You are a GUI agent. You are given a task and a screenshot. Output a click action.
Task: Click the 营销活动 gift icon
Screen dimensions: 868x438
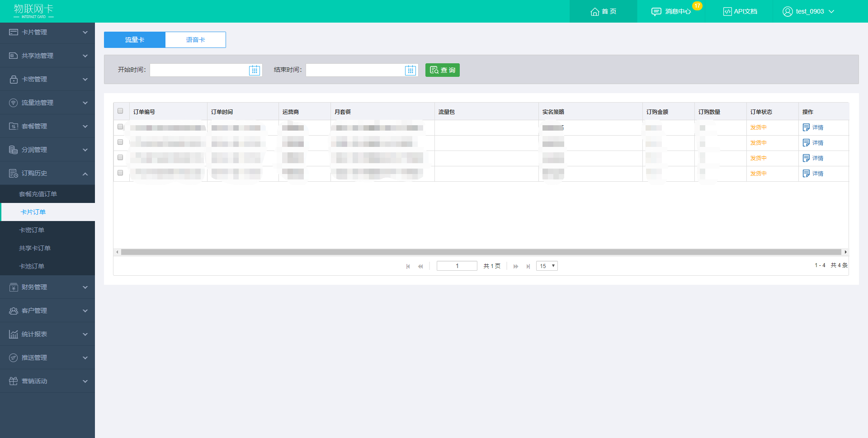pos(14,381)
